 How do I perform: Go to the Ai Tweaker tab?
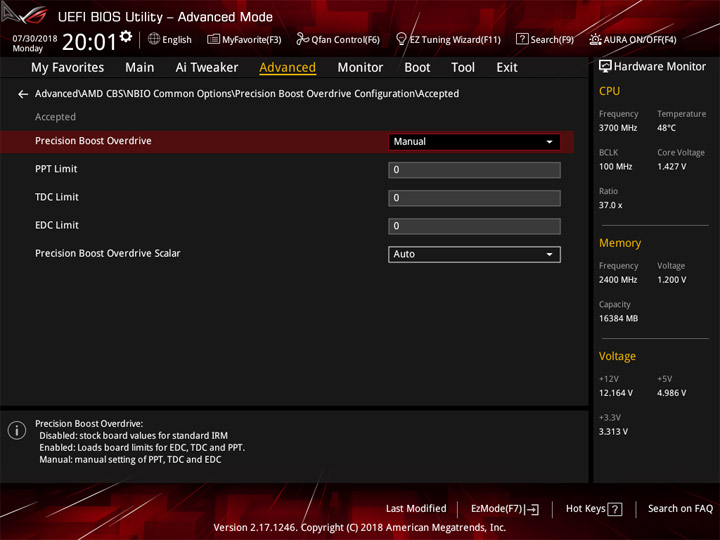(x=207, y=68)
